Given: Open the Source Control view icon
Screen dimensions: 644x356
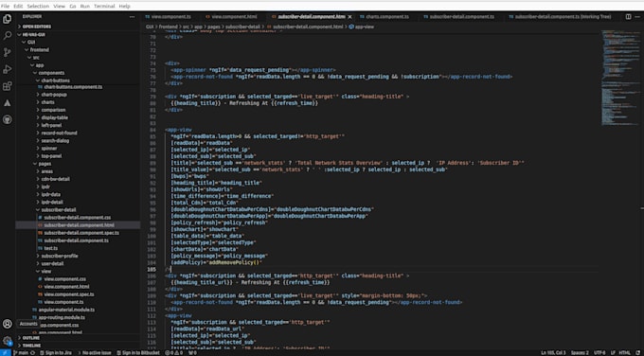Looking at the screenshot, I should pos(7,53).
